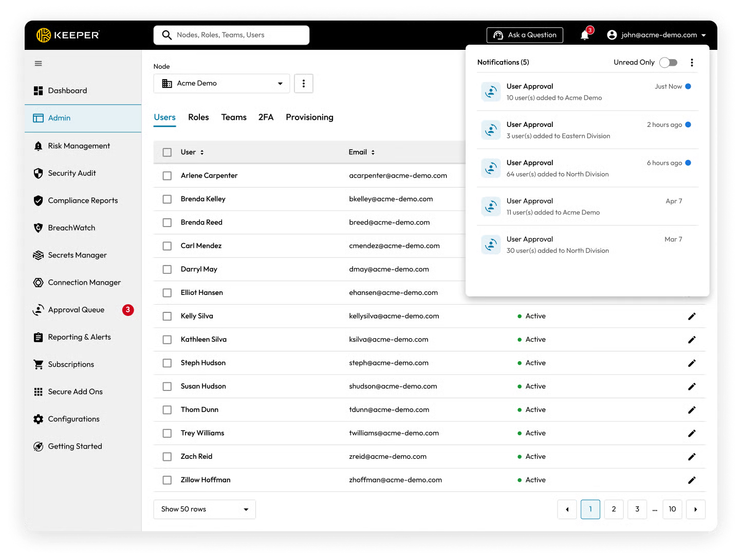This screenshot has height=560, width=742.
Task: Open Connection Manager from the sidebar
Action: coord(84,283)
